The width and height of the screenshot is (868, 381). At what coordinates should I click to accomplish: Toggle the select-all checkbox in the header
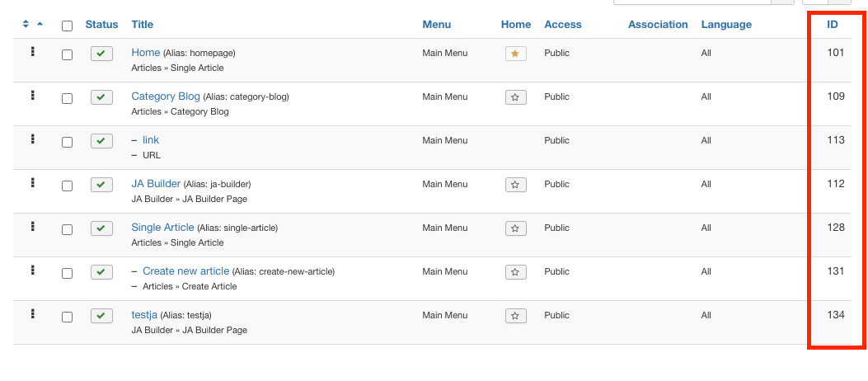67,26
